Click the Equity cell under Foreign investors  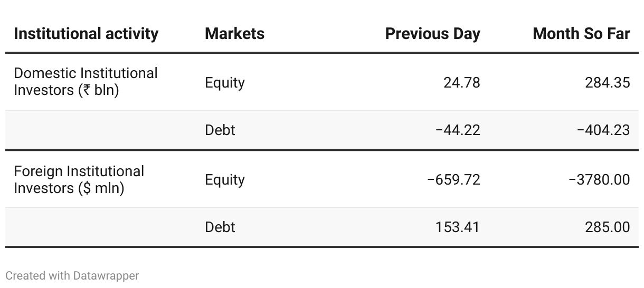225,180
